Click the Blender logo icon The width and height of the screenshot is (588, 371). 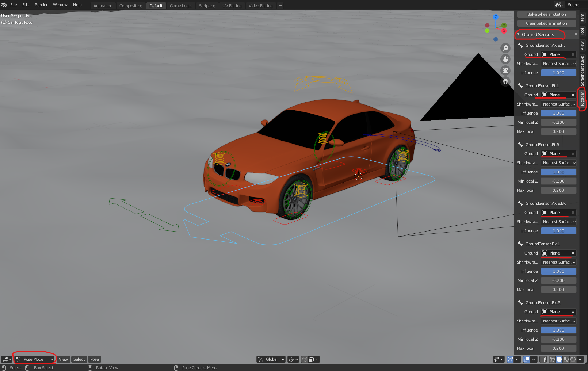[4, 5]
